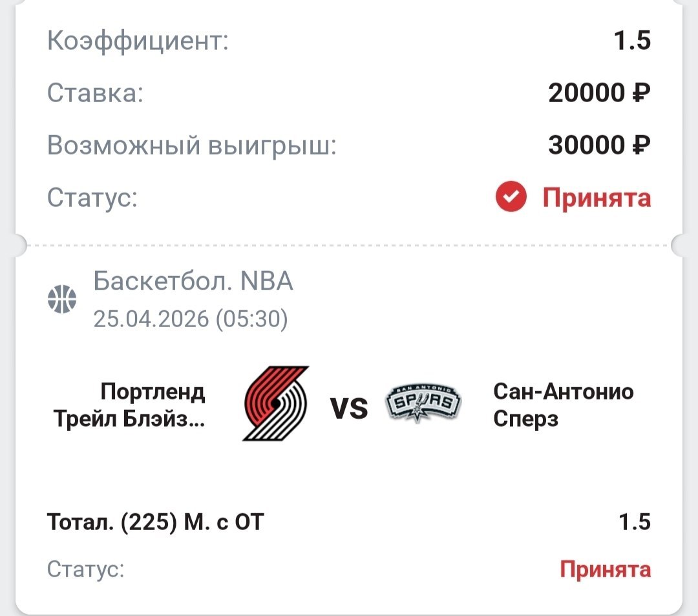Click the basketball sport icon
This screenshot has height=616, width=698.
pyautogui.click(x=62, y=299)
